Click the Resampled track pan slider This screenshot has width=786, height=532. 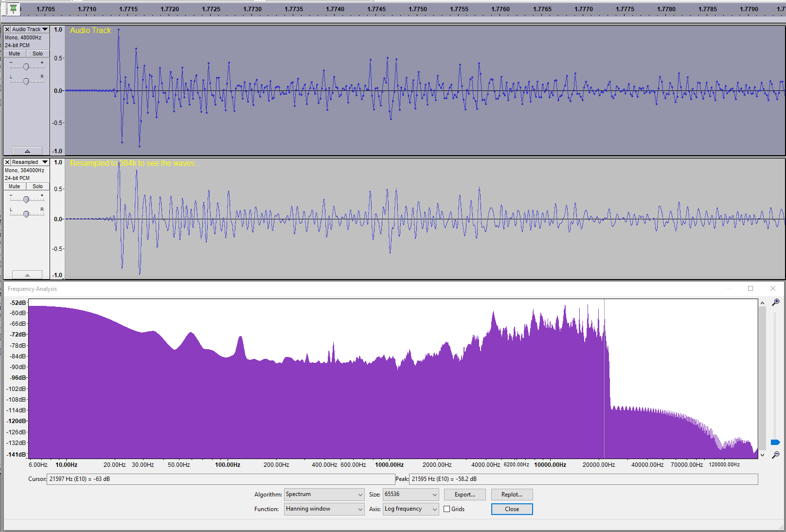click(26, 213)
